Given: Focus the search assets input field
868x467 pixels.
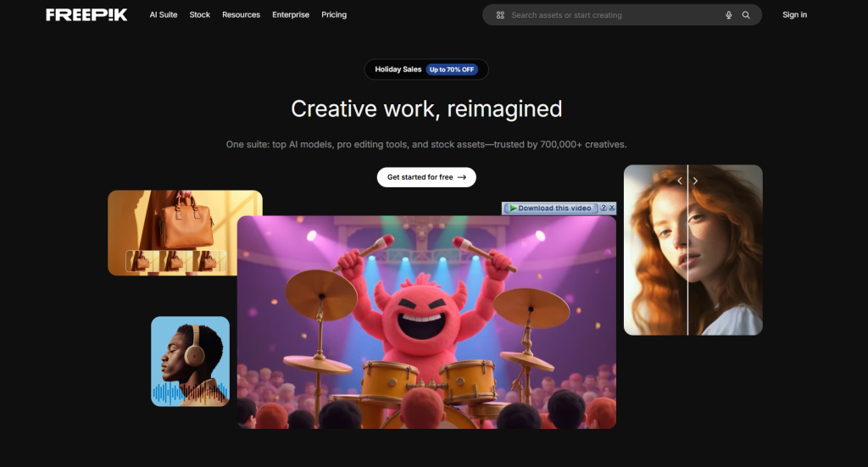Looking at the screenshot, I should pyautogui.click(x=615, y=15).
